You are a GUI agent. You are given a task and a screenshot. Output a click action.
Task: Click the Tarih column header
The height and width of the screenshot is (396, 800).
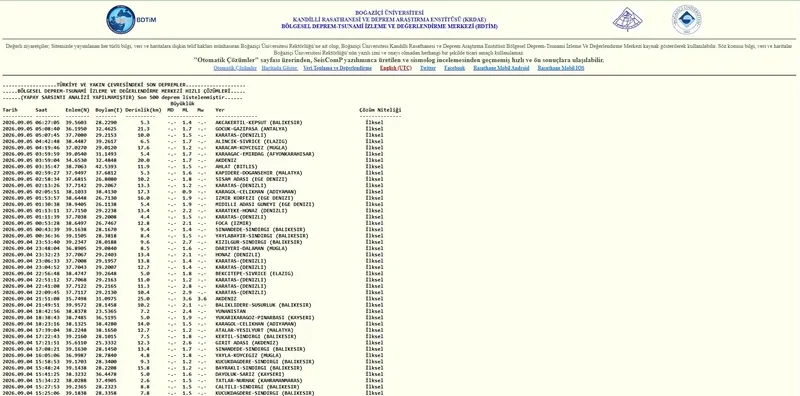(x=10, y=110)
